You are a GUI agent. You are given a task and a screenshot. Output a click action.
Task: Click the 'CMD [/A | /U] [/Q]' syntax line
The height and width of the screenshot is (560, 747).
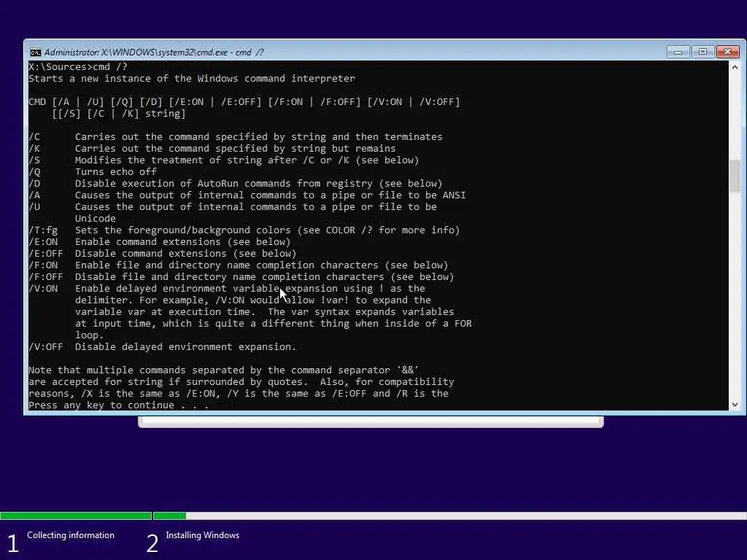click(x=244, y=102)
